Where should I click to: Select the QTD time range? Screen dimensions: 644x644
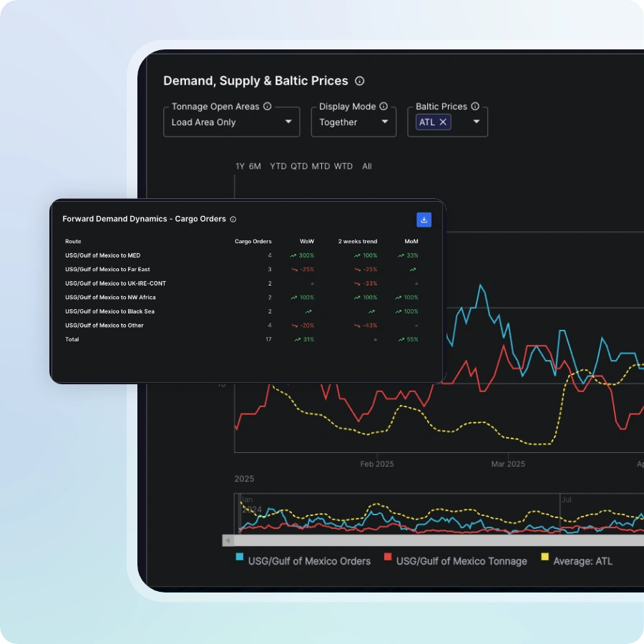299,166
